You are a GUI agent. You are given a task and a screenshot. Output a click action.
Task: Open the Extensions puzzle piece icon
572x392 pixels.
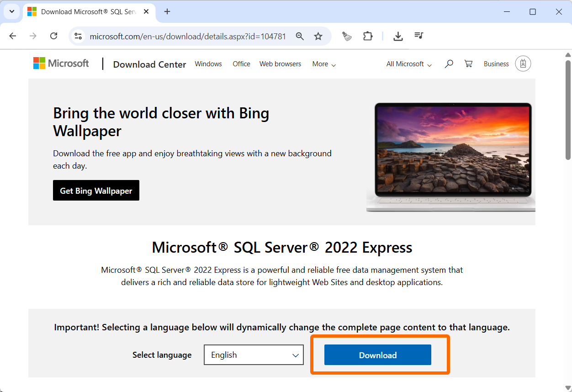point(368,36)
